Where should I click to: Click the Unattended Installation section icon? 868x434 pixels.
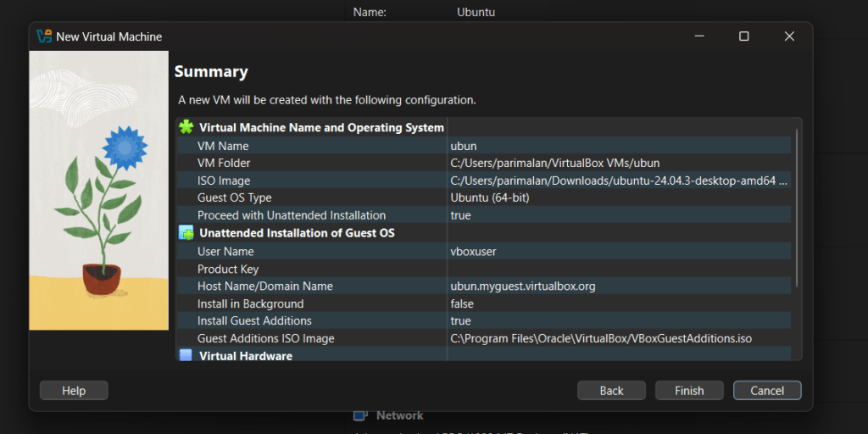[x=186, y=233]
